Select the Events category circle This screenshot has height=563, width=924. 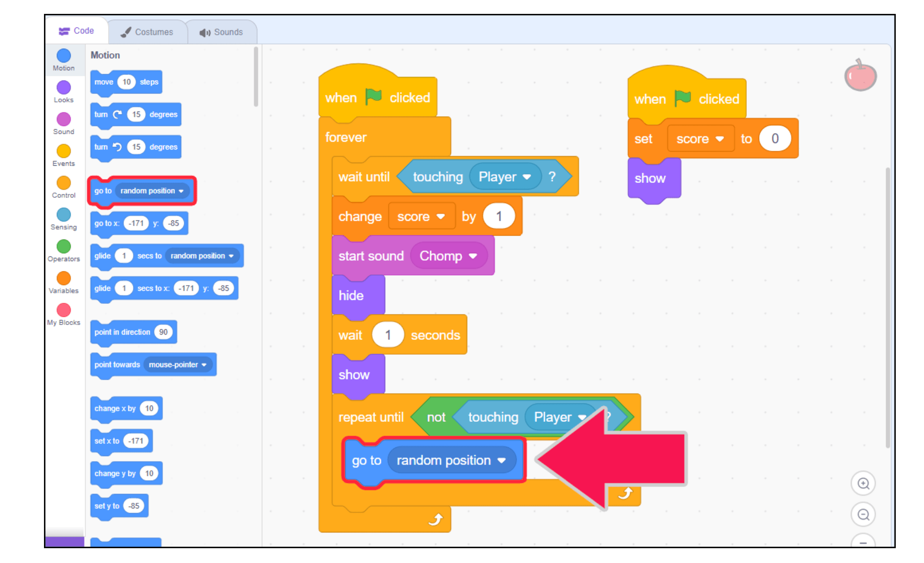[63, 151]
